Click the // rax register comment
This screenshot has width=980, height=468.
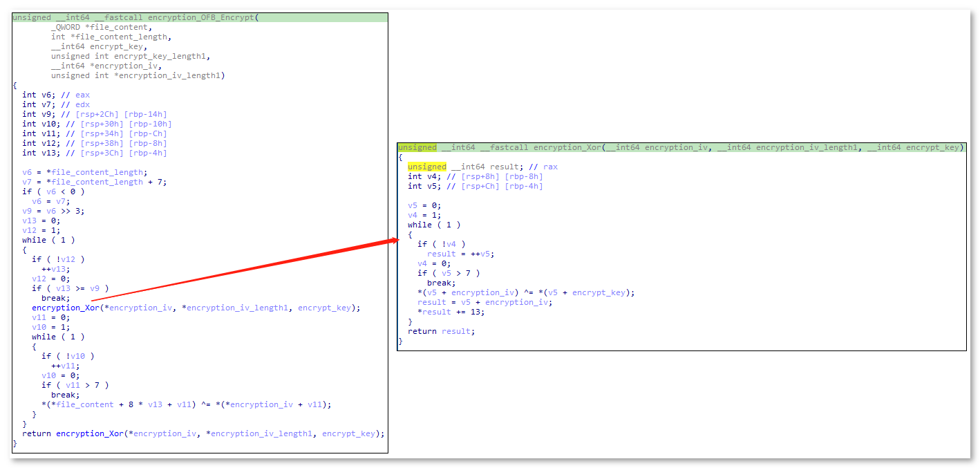pos(542,167)
